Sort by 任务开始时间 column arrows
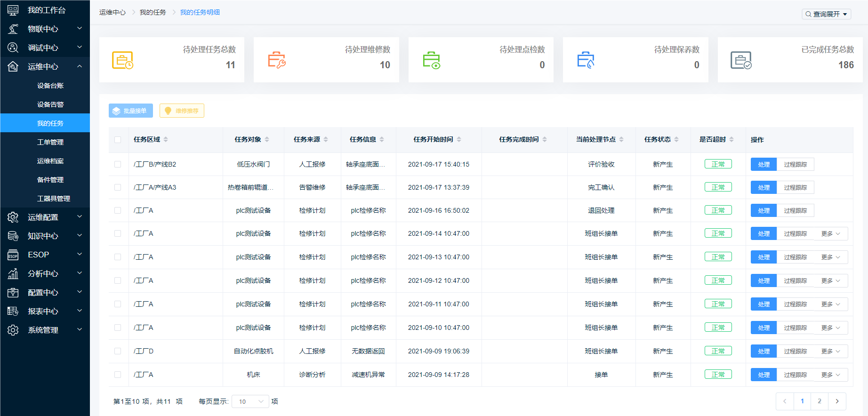 459,139
